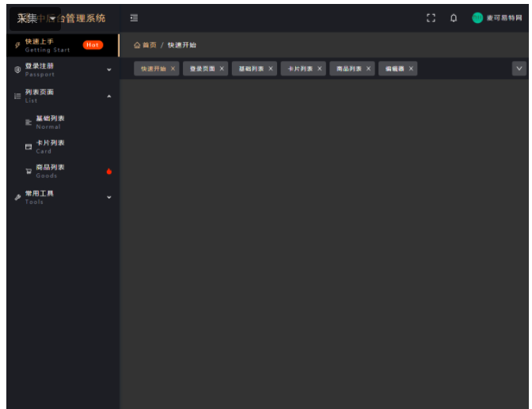
Task: Click the red flame badge on 商品列表
Action: 109,171
